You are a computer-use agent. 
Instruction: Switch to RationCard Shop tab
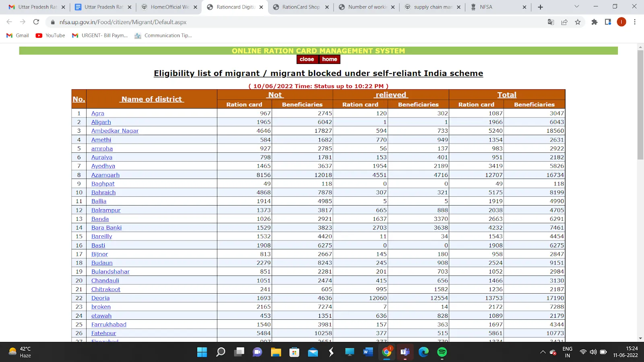301,7
